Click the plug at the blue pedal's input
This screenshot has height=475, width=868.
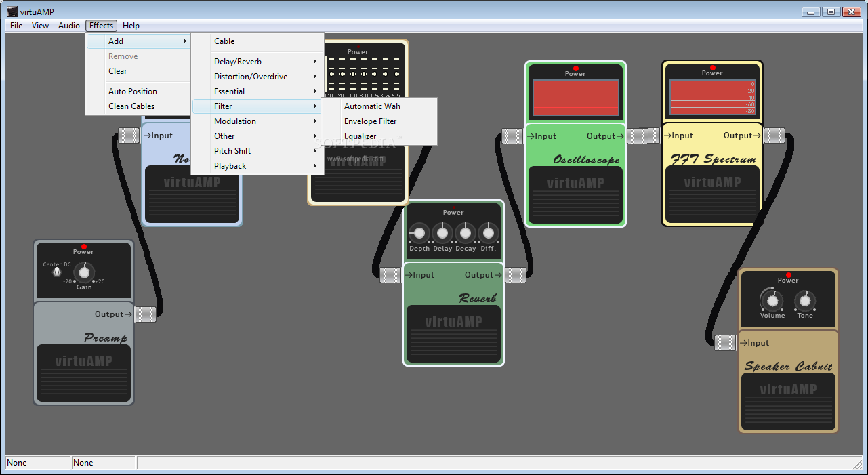(129, 136)
